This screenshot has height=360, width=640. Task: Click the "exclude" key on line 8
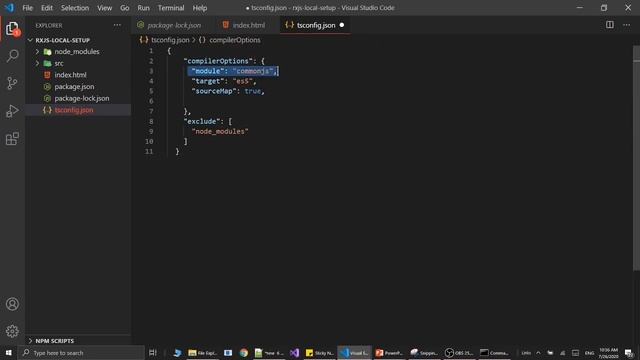pos(202,121)
